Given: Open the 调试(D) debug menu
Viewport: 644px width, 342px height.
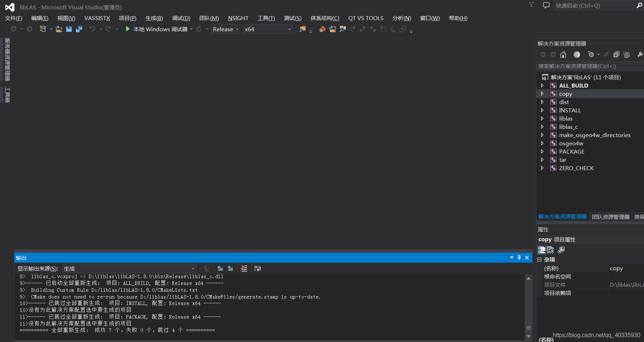Looking at the screenshot, I should pyautogui.click(x=181, y=18).
